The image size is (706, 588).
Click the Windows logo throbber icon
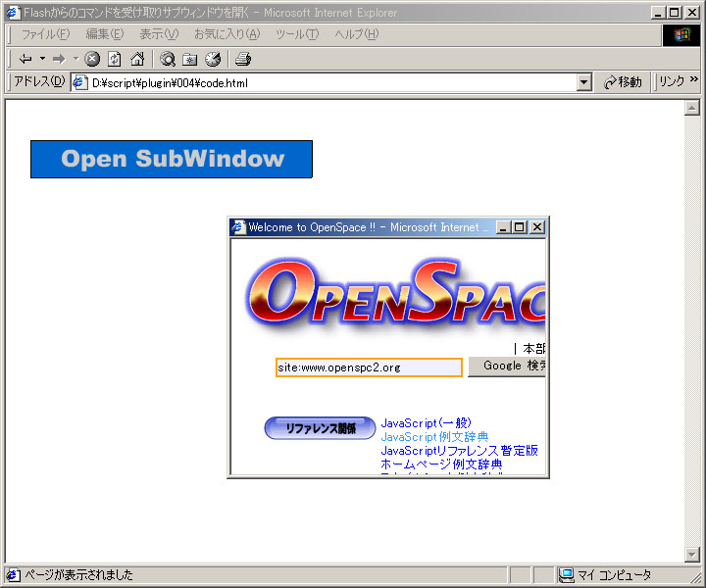pyautogui.click(x=681, y=35)
